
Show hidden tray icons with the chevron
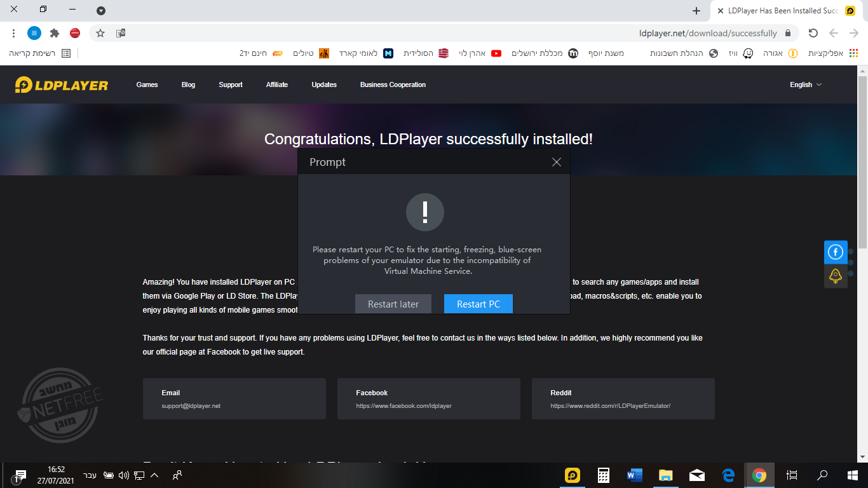[154, 475]
